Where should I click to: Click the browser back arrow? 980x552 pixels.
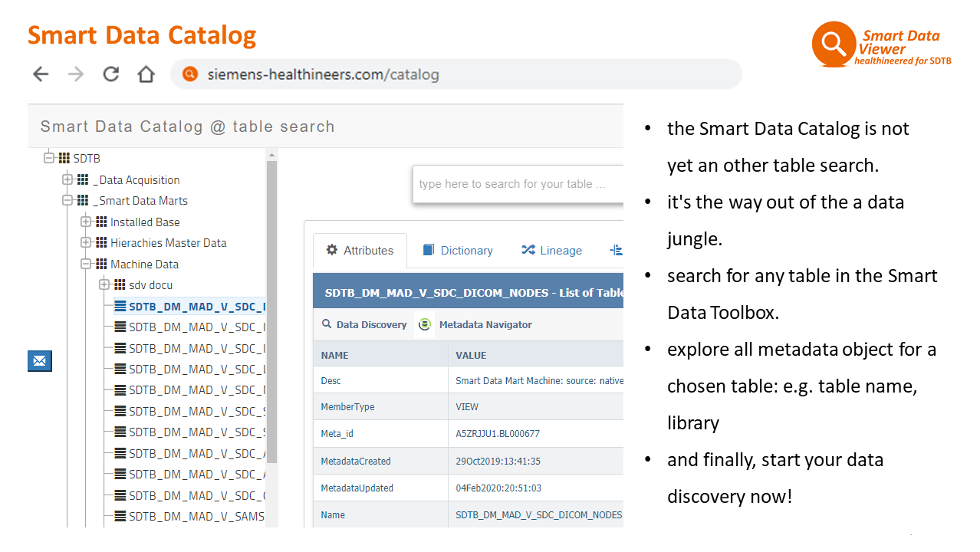click(x=41, y=74)
